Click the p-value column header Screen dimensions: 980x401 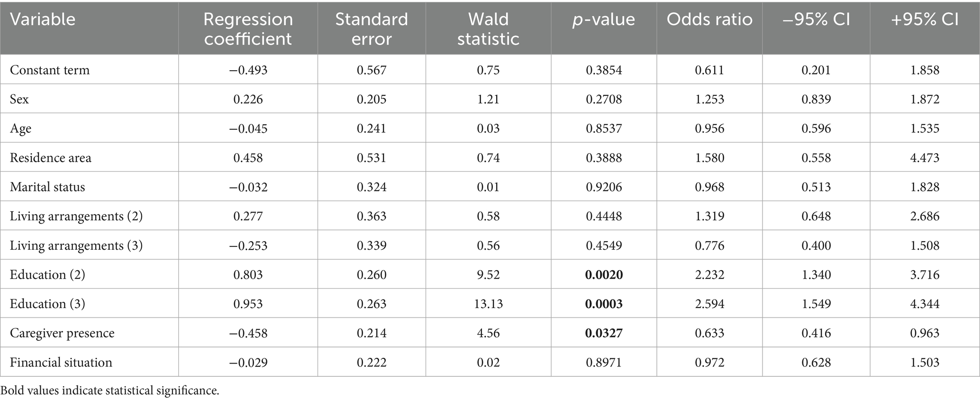(603, 19)
